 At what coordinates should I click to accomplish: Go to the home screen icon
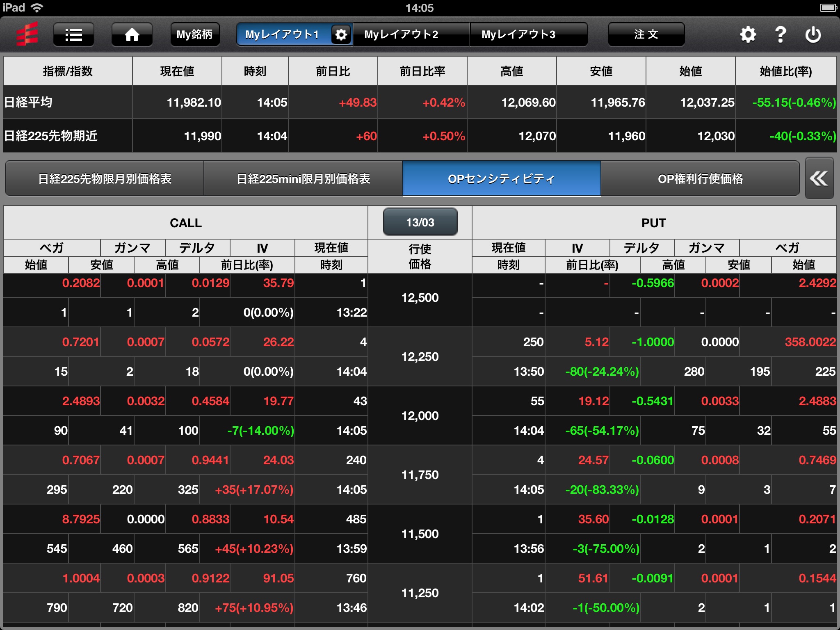132,34
